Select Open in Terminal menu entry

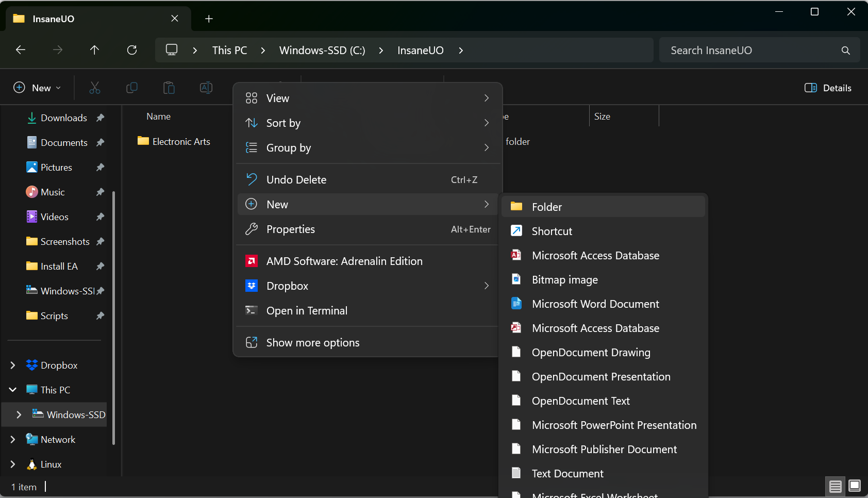click(307, 311)
